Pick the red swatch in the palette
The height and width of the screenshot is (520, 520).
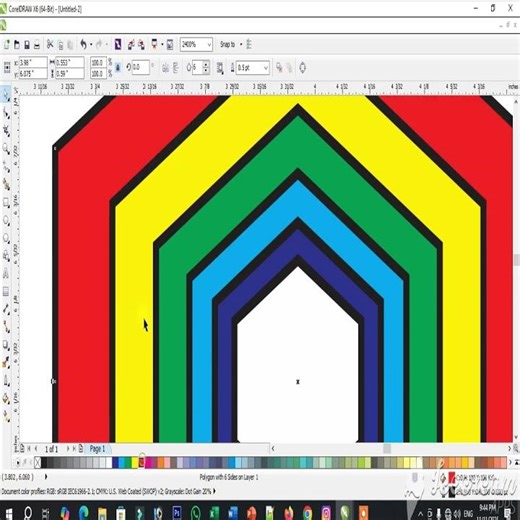(141, 462)
